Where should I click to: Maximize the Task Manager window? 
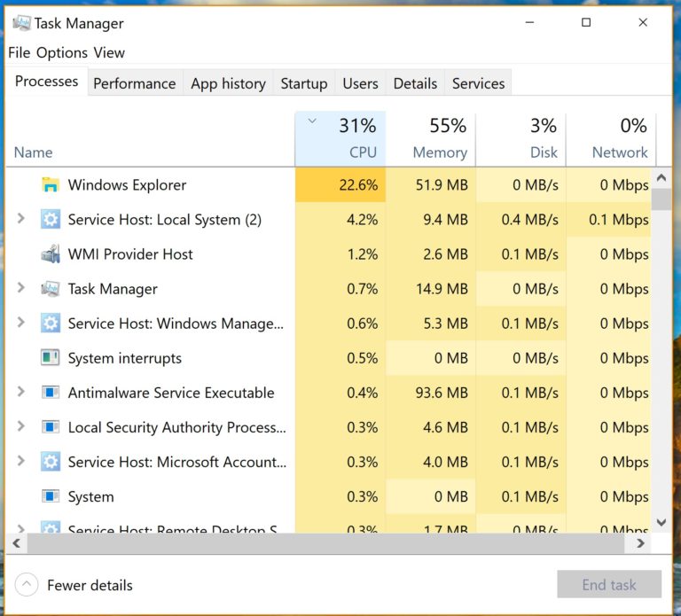click(x=586, y=22)
